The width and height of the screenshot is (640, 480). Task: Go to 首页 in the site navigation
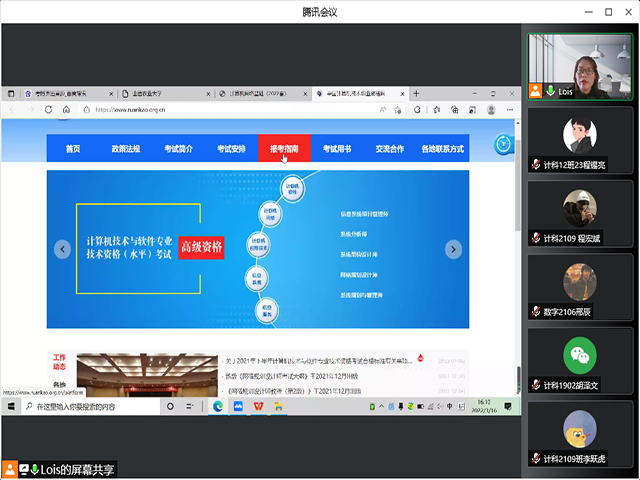[73, 149]
